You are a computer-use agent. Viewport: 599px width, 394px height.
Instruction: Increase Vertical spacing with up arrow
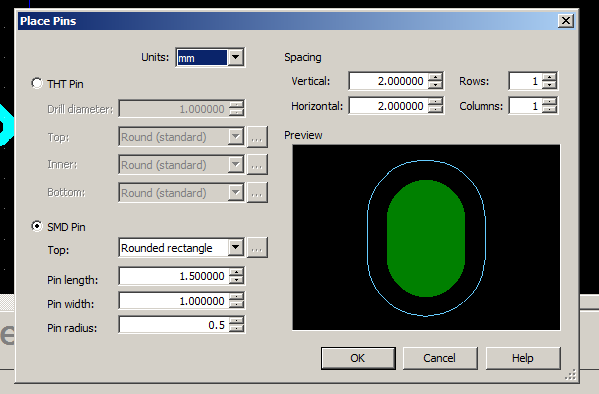tap(435, 77)
